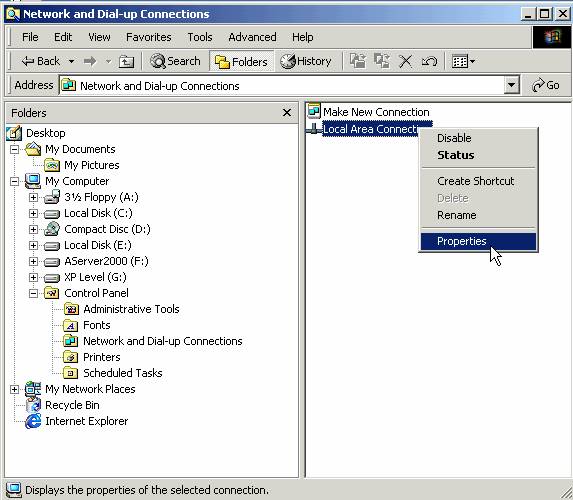Open the Advanced menu
Viewport: 573px width, 500px height.
252,37
